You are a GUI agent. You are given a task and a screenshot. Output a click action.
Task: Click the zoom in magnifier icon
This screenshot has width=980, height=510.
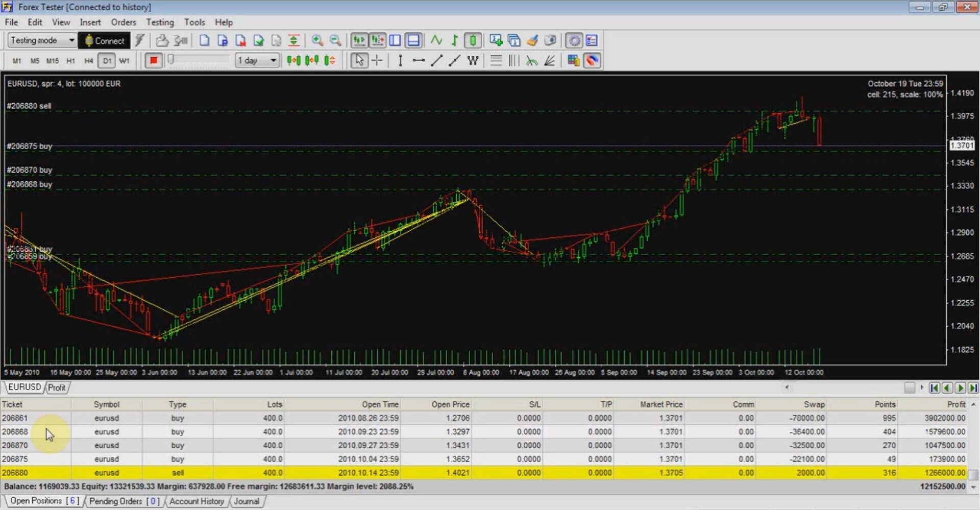[x=317, y=40]
